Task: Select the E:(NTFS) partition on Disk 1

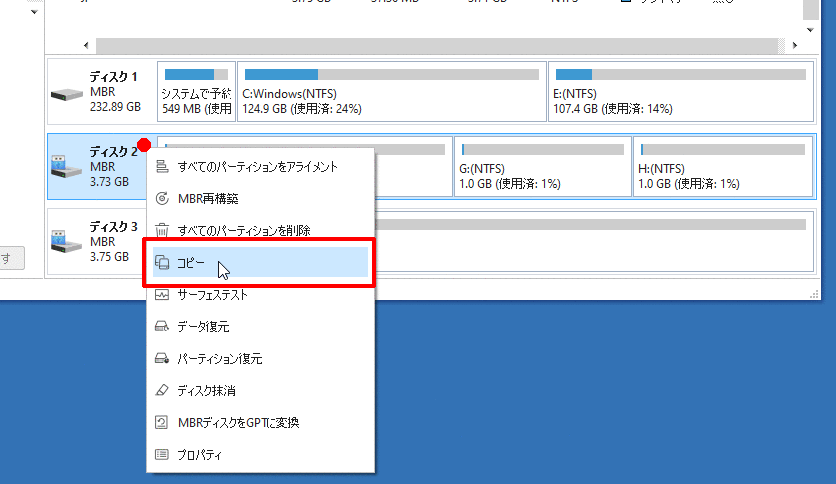Action: (680, 91)
